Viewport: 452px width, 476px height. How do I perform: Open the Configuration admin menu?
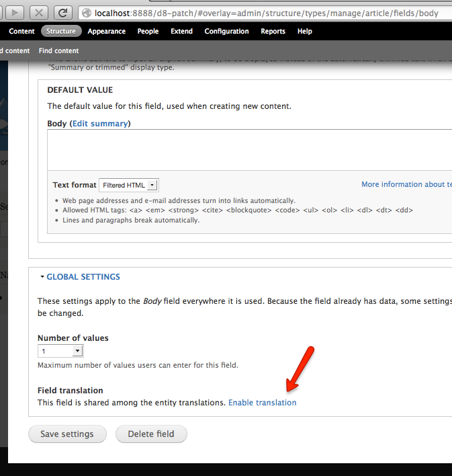[226, 32]
